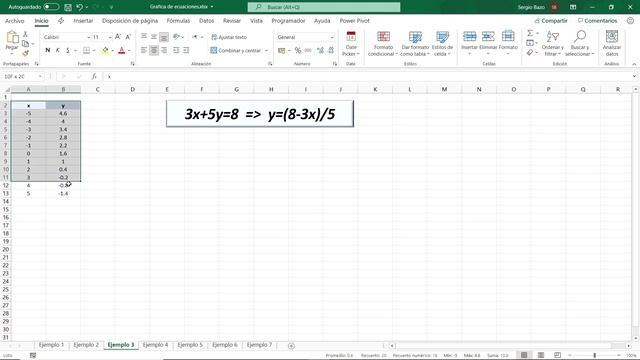The height and width of the screenshot is (360, 640).
Task: Open Buscar y seleccionar menu
Action: click(580, 43)
